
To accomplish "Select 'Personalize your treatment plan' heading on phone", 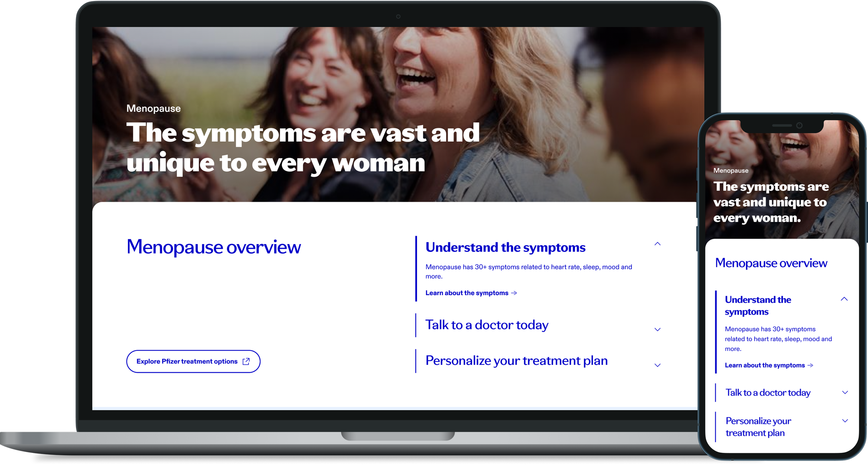I will [x=758, y=427].
